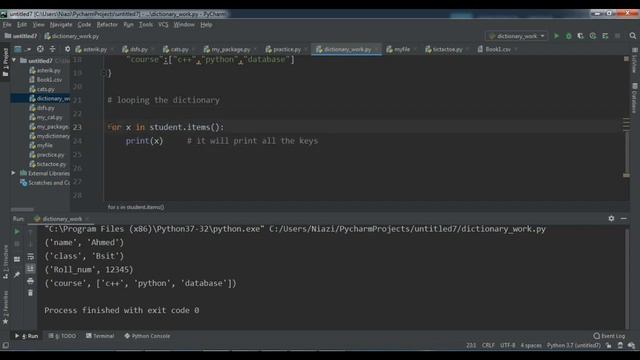
Task: Open the Tools menu
Action: 146,24
